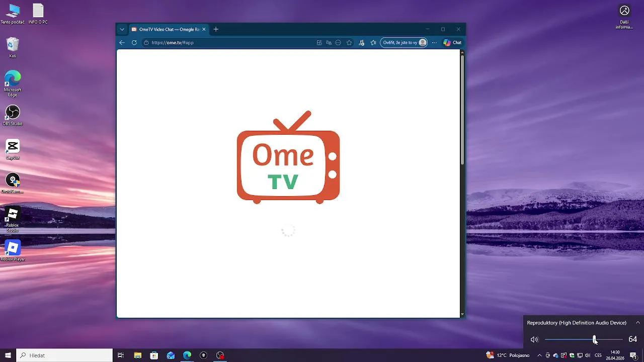Add this page to favorites star

tap(349, 43)
